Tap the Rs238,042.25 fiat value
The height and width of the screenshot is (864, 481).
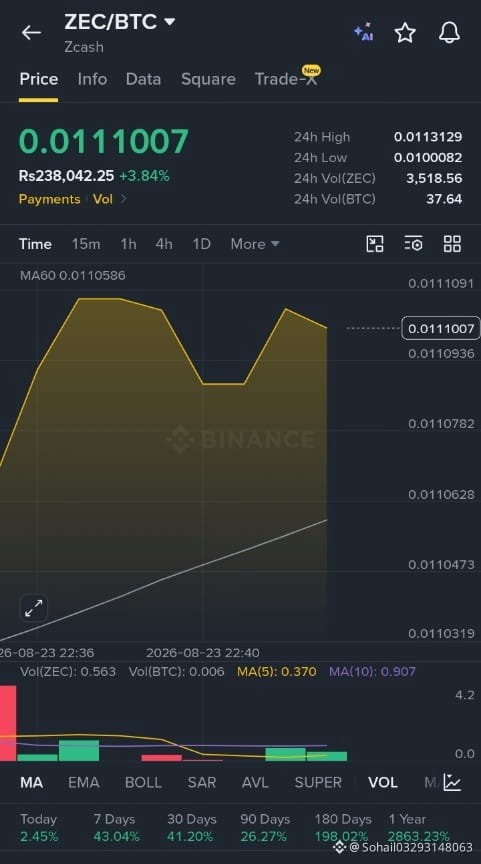[66, 176]
